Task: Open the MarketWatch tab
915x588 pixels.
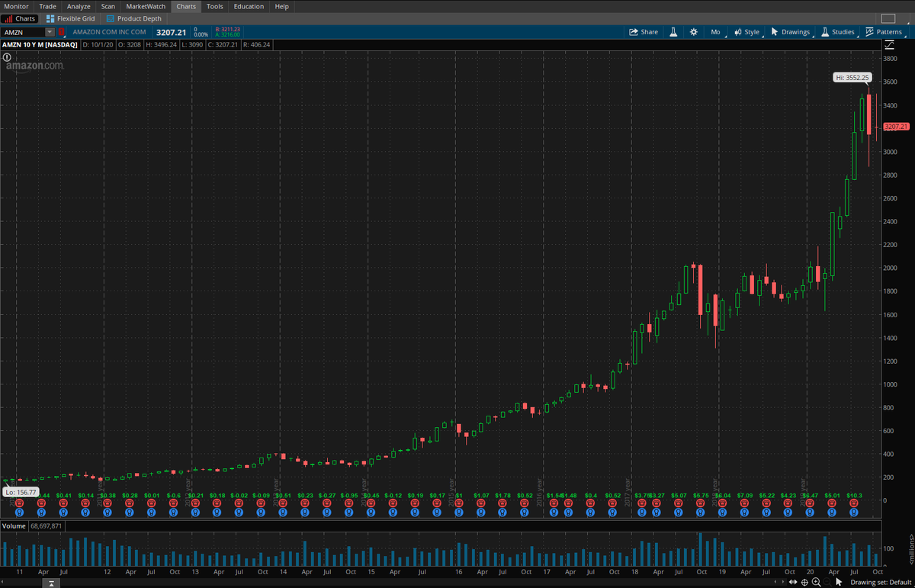Action: point(146,6)
